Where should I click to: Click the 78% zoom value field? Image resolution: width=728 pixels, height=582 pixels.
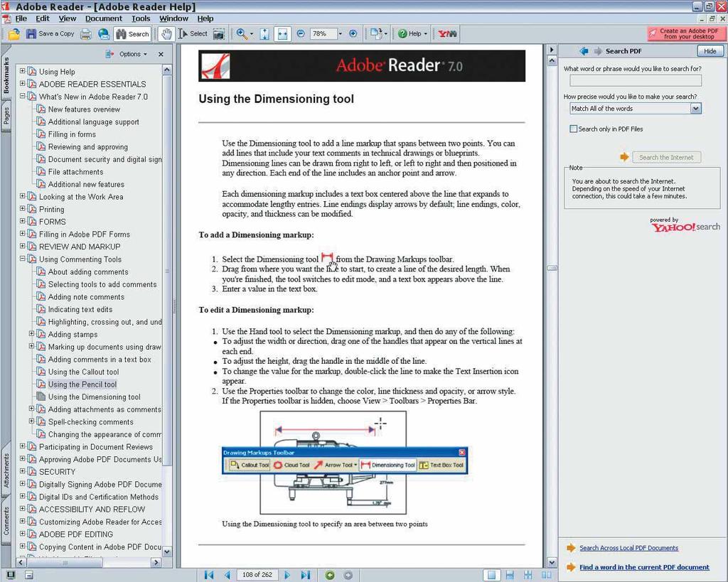(x=323, y=33)
